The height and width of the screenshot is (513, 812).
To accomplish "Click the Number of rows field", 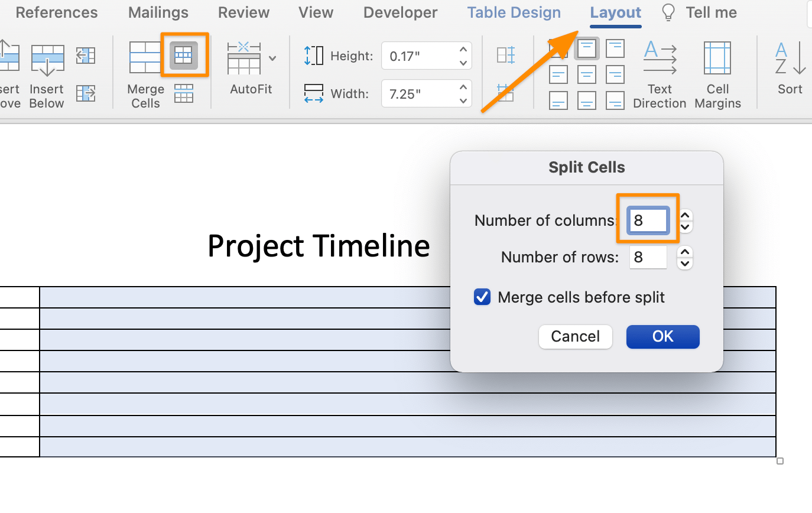I will click(648, 258).
